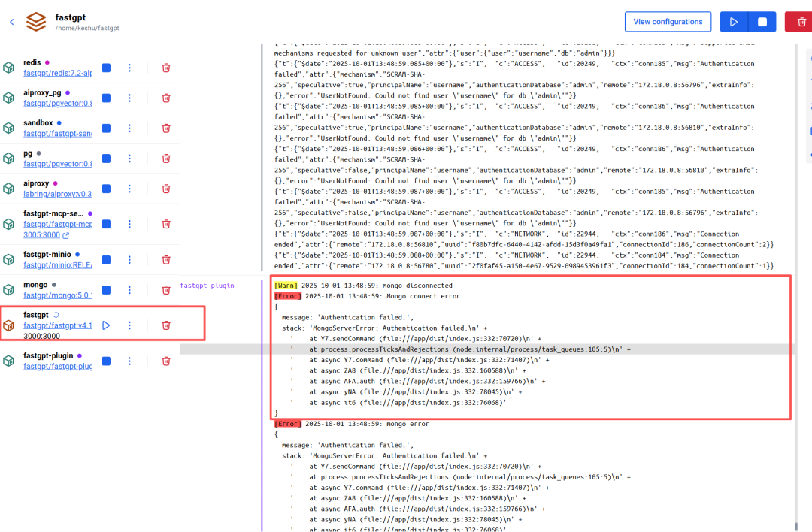Open more options for sandbox
Image resolution: width=812 pixels, height=532 pixels.
[x=129, y=128]
